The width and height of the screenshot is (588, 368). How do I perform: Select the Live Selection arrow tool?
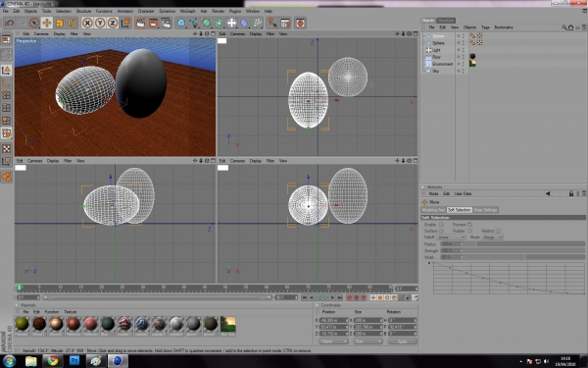34,23
